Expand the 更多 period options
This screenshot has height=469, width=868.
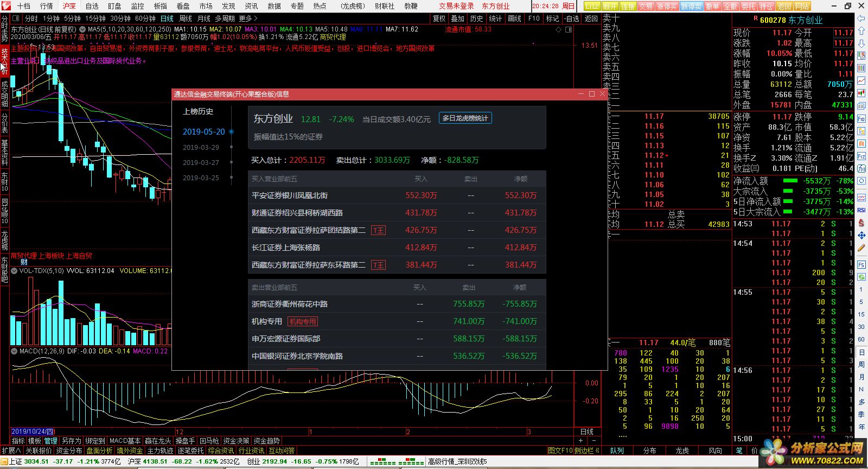(x=248, y=18)
